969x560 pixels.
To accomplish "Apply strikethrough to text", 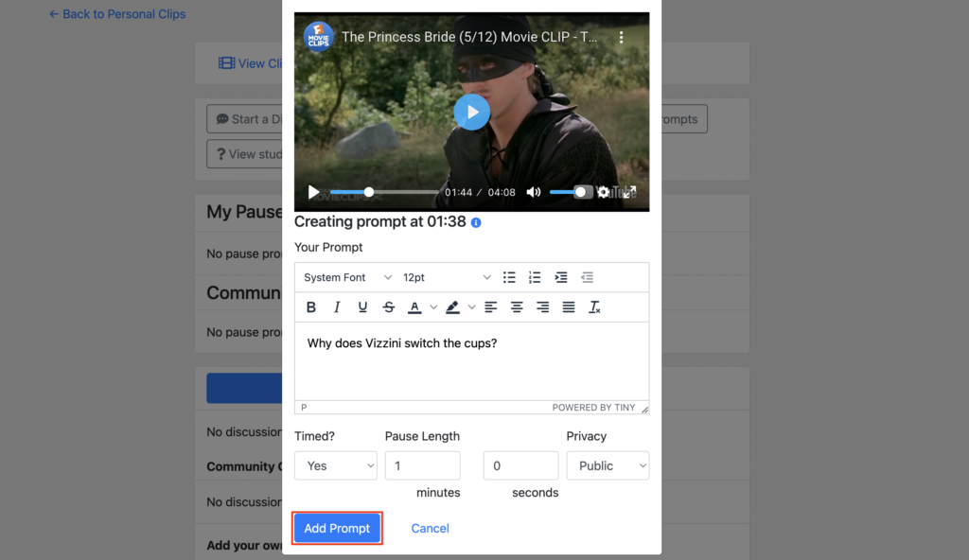I will point(389,307).
